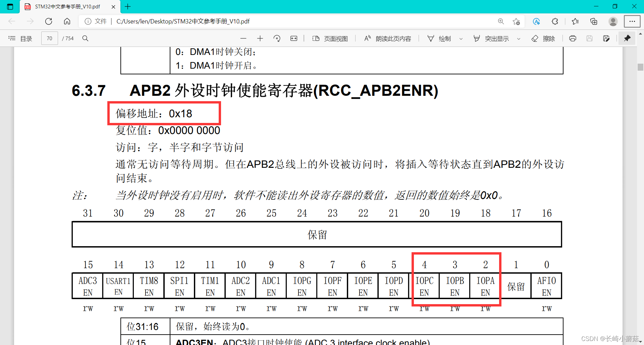Select the 突出显示 highlight tool
The image size is (644, 345).
491,39
